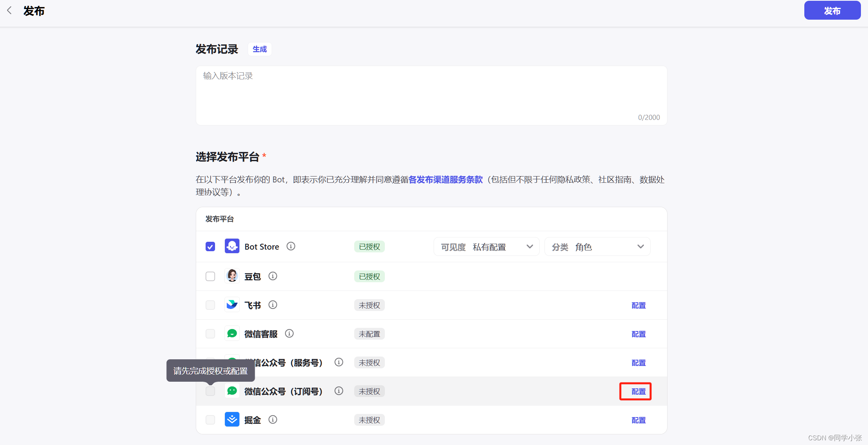868x445 pixels.
Task: Open the 各发布渠道服务条款 link
Action: click(445, 180)
